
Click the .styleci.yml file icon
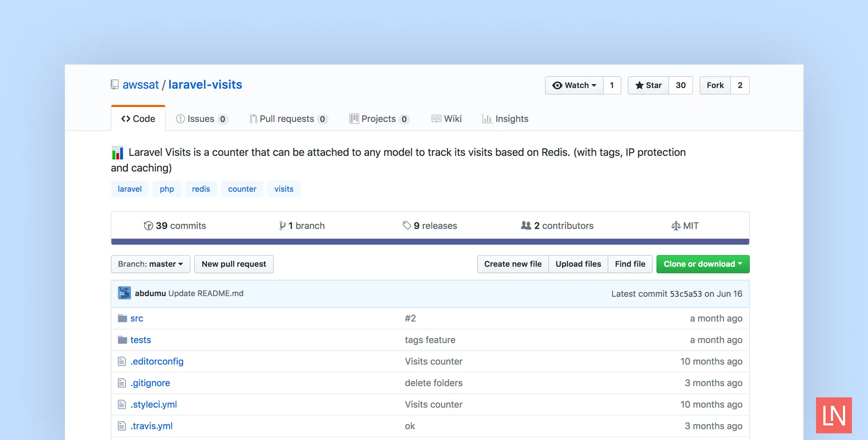tap(122, 404)
